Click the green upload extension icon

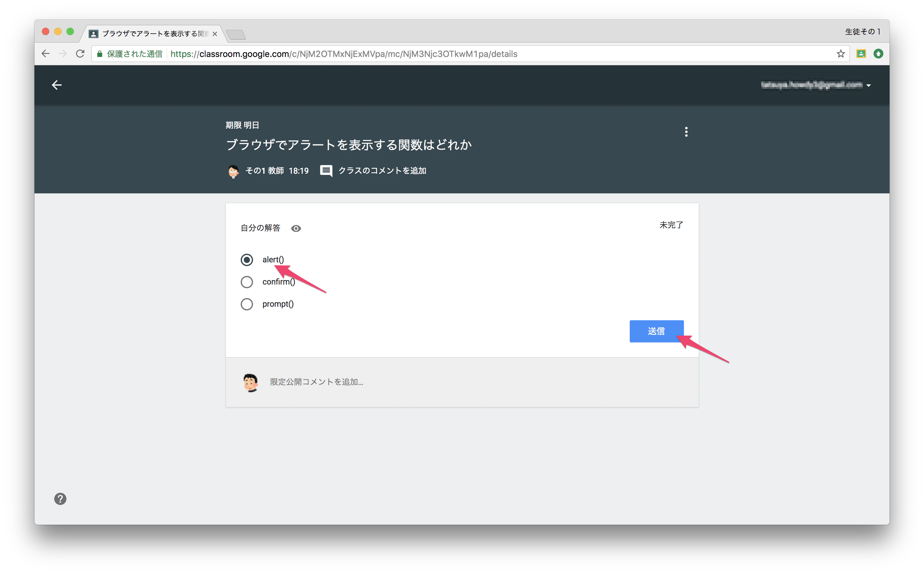coord(878,54)
